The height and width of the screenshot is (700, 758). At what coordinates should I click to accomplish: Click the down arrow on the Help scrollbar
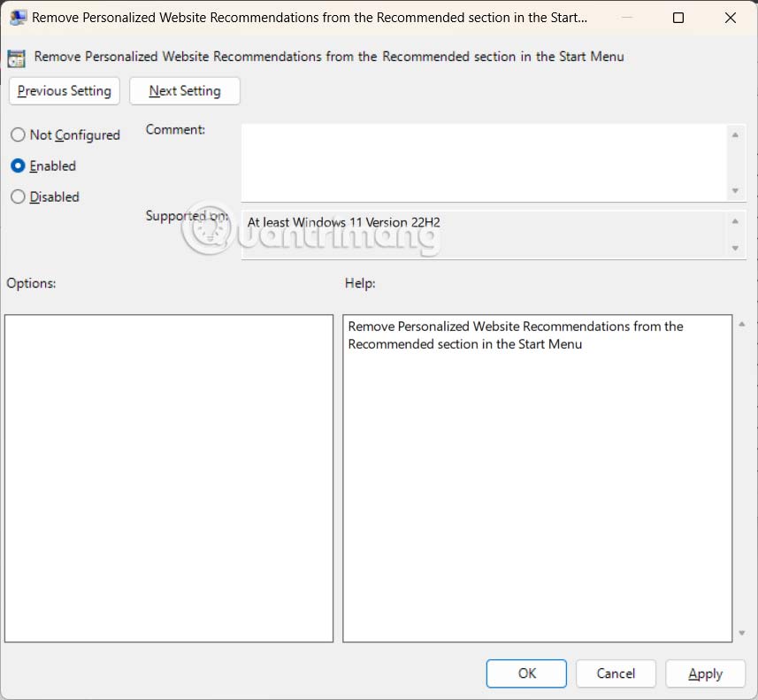tap(742, 634)
